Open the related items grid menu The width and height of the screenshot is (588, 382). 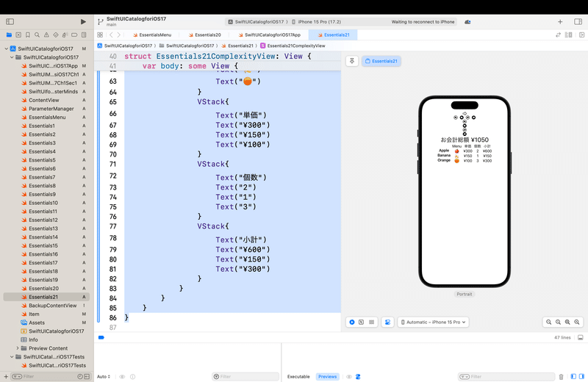tap(100, 35)
